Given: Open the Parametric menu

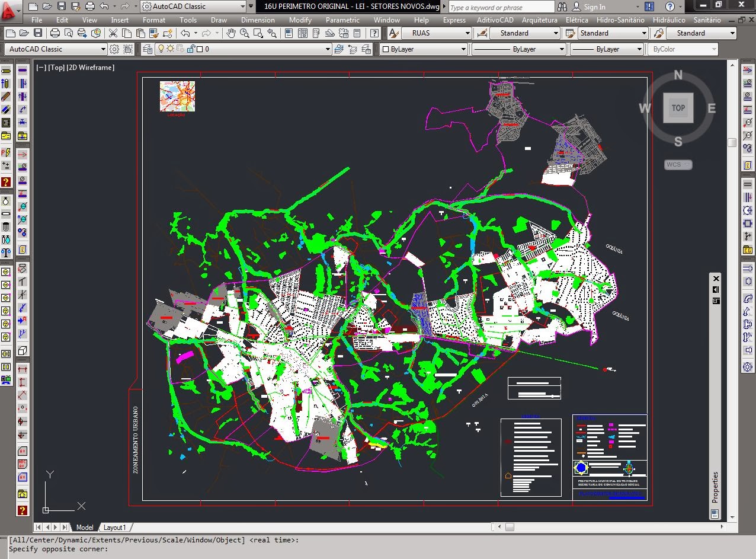Looking at the screenshot, I should 343,20.
